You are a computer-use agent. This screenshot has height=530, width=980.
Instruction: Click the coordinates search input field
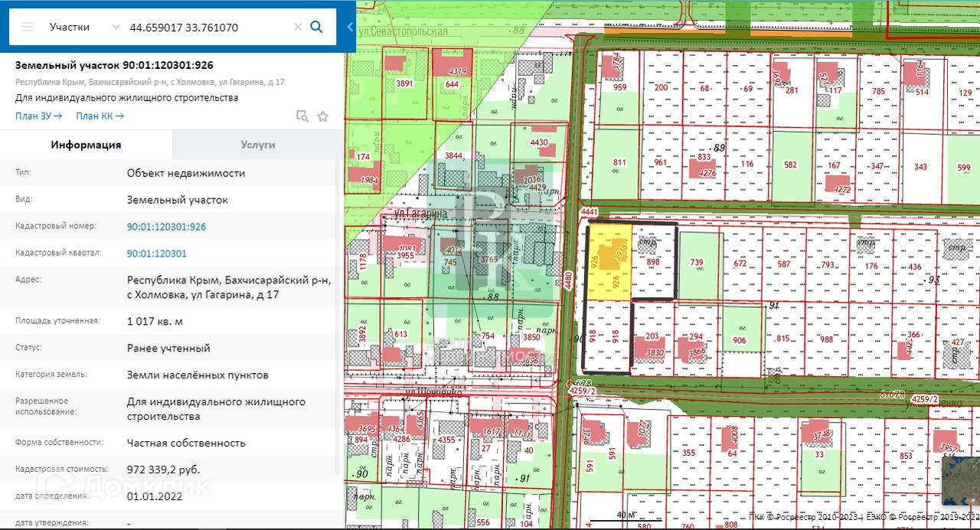(207, 28)
